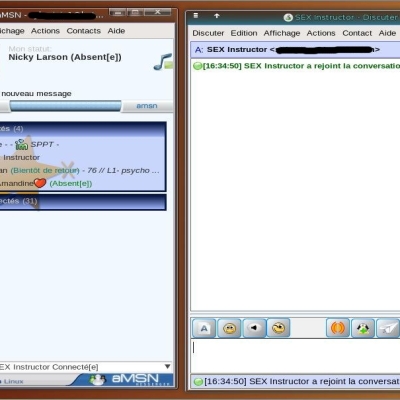Click the up arrow icon in chat title bar
The image size is (400, 400).
pyautogui.click(x=217, y=16)
